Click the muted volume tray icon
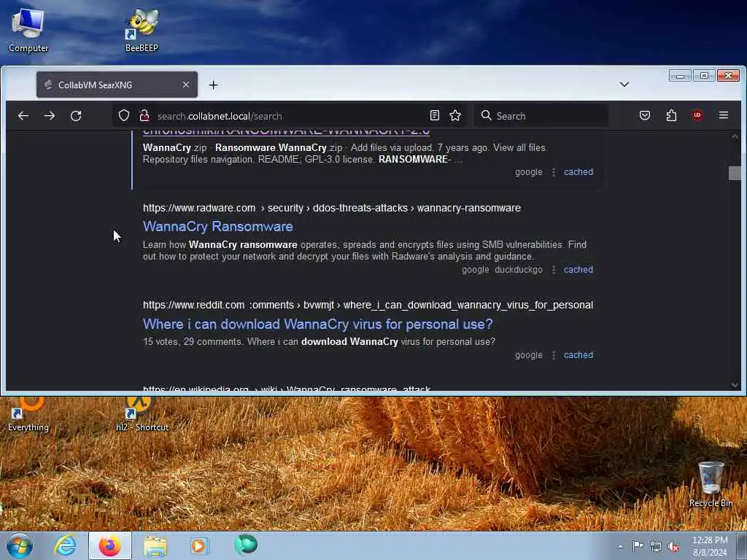 pos(673,546)
